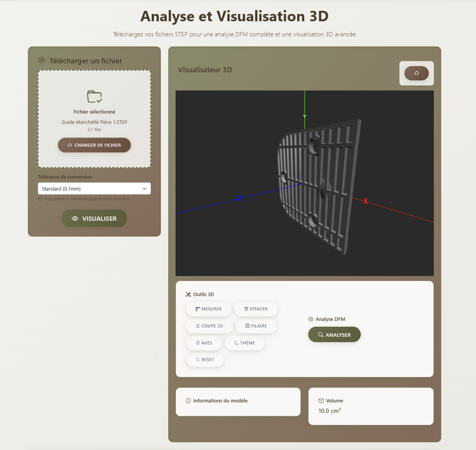Click the info icon beside Informations du modèle
Image resolution: width=476 pixels, height=450 pixels.
point(188,401)
